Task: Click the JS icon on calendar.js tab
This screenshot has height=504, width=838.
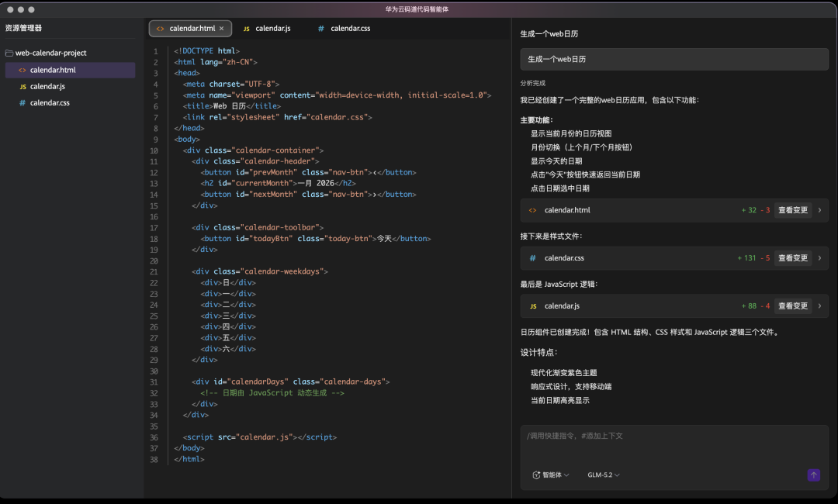Action: coord(247,29)
